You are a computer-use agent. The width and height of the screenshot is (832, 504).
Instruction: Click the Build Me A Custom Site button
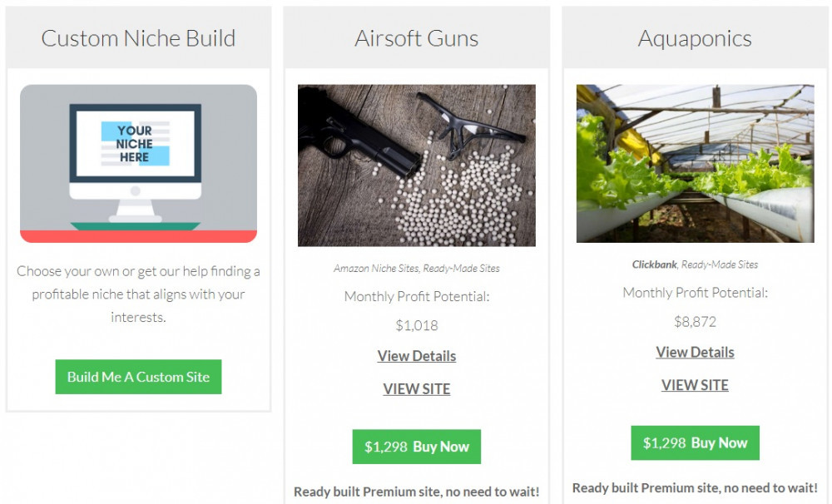(138, 377)
